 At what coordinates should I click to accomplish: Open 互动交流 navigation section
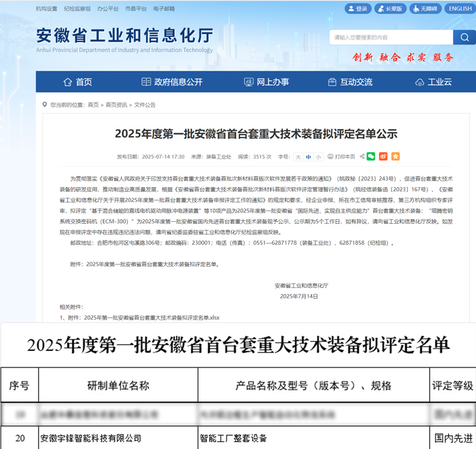click(x=350, y=82)
